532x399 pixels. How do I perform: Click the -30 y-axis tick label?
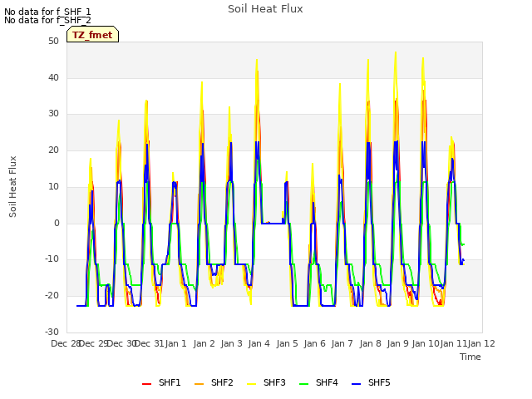coord(52,332)
